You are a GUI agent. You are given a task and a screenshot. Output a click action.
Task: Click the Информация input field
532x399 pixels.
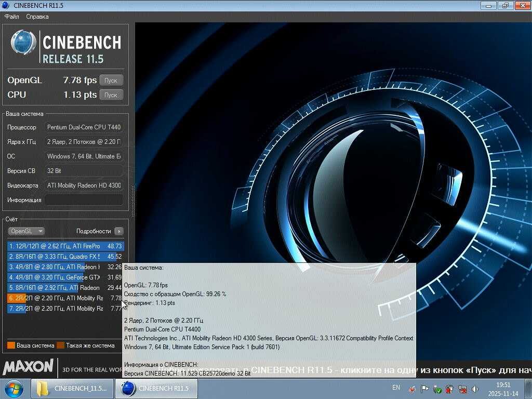84,200
